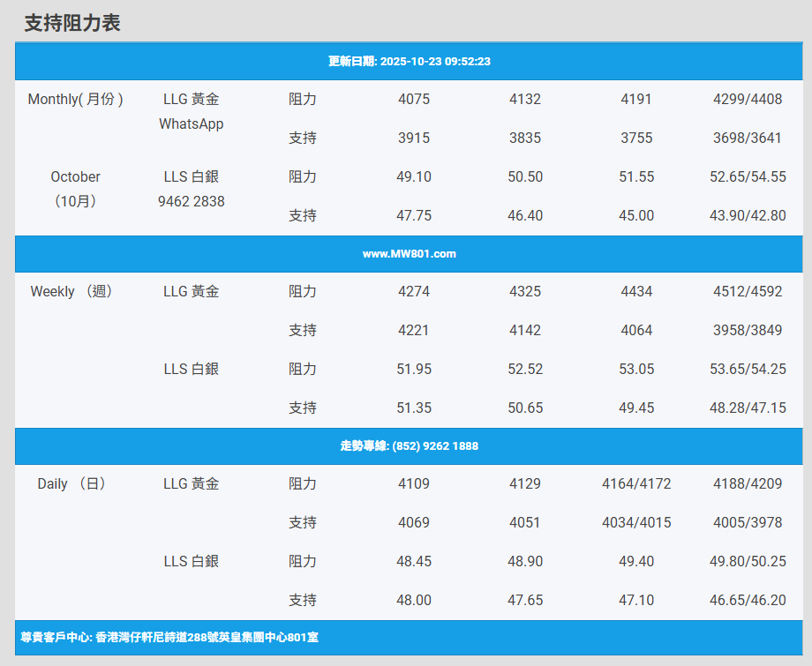Click monthly silver resistance value 50.50

click(525, 176)
